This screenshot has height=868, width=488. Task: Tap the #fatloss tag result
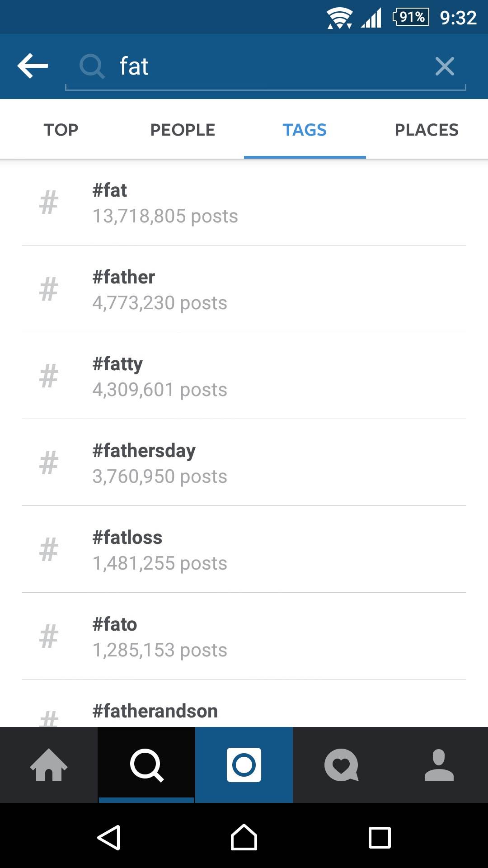(x=244, y=550)
